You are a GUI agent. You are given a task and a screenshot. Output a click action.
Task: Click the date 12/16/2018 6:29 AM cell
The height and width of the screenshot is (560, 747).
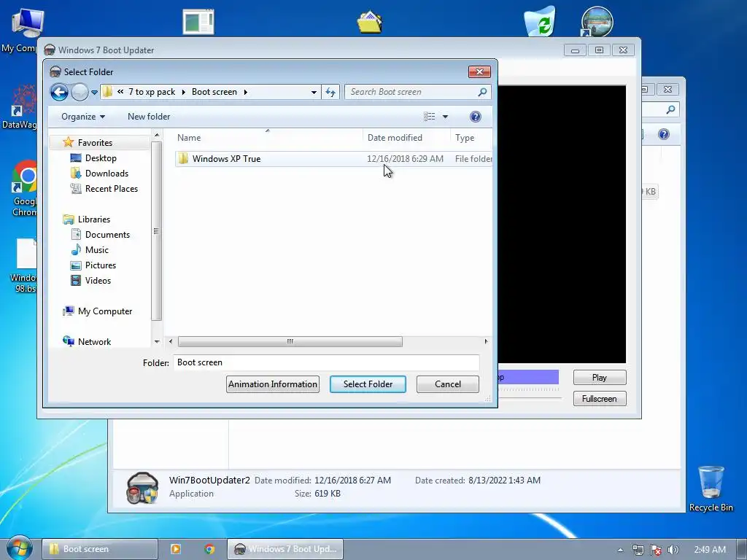click(x=405, y=159)
